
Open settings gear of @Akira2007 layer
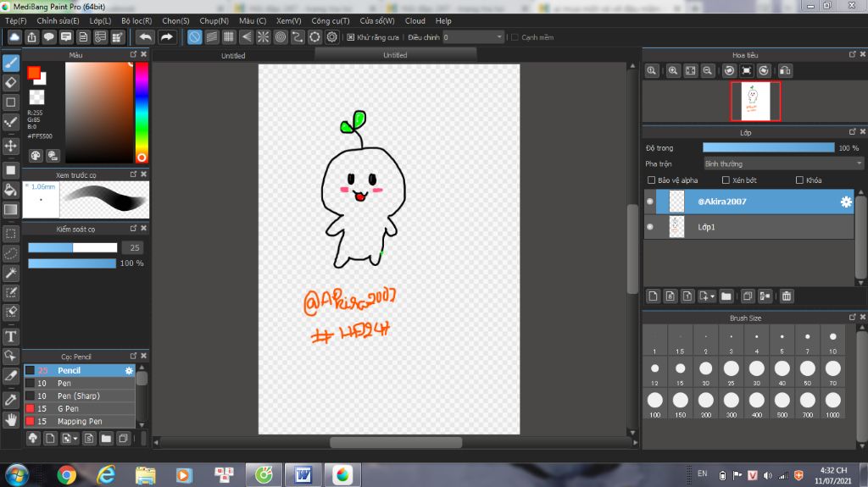tap(846, 202)
